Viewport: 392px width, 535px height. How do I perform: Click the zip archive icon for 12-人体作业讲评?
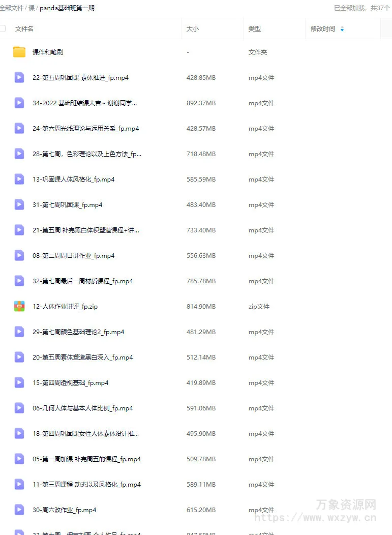tap(19, 306)
